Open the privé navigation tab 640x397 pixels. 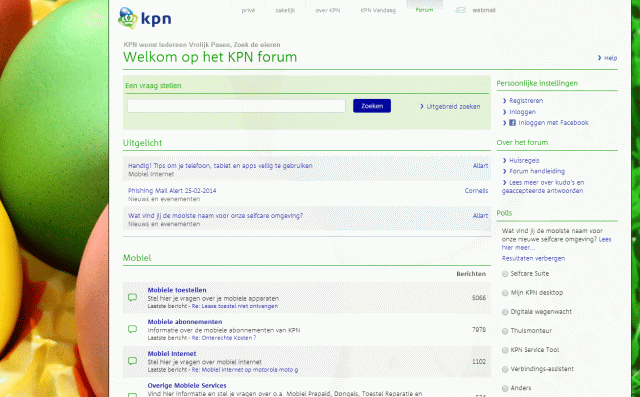[x=248, y=10]
